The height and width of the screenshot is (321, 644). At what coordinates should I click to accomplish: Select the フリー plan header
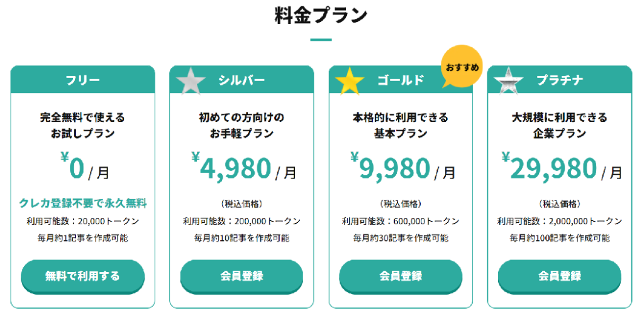[x=82, y=80]
